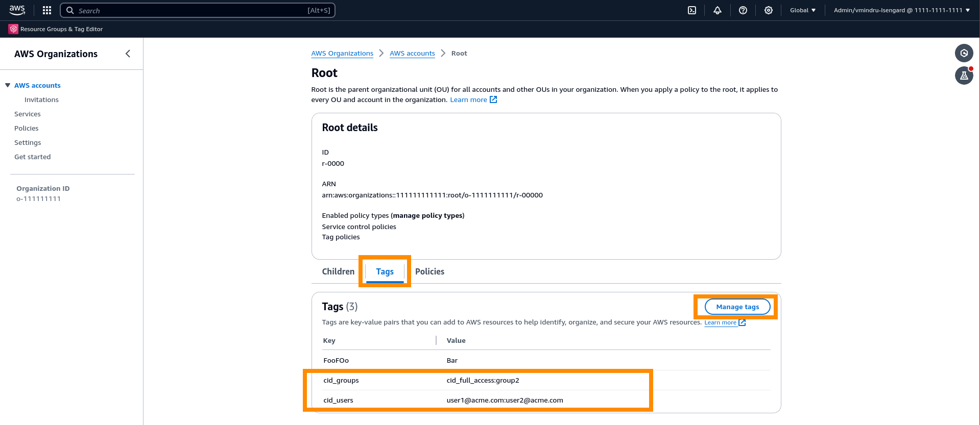Open the services grid menu icon
Viewport: 980px width, 425px height.
click(x=47, y=10)
